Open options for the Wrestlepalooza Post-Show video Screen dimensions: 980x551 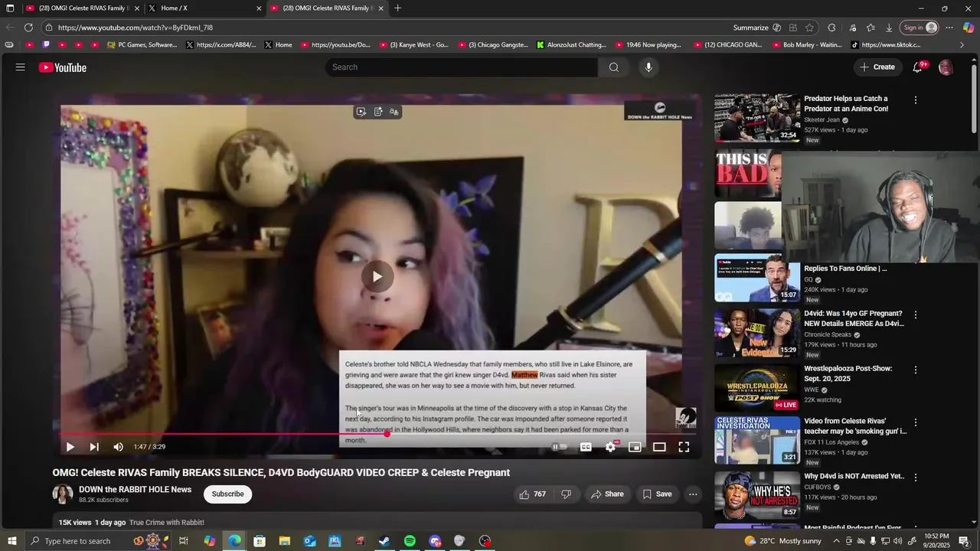coord(915,370)
